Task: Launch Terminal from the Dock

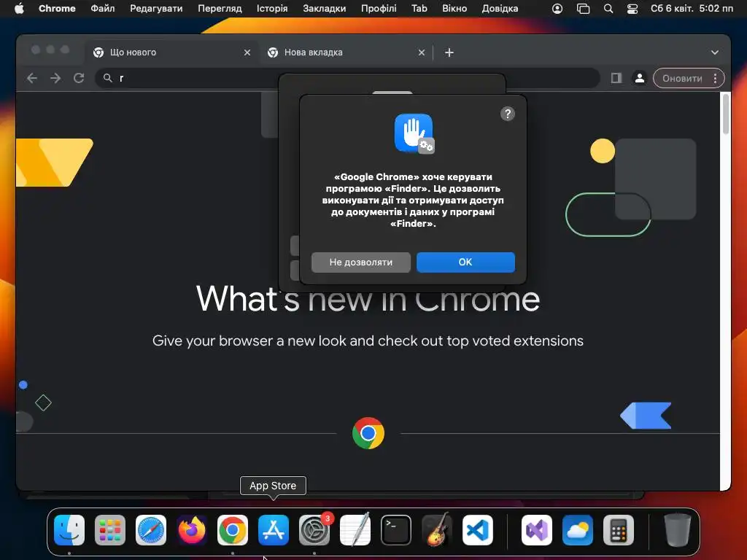Action: pyautogui.click(x=396, y=530)
